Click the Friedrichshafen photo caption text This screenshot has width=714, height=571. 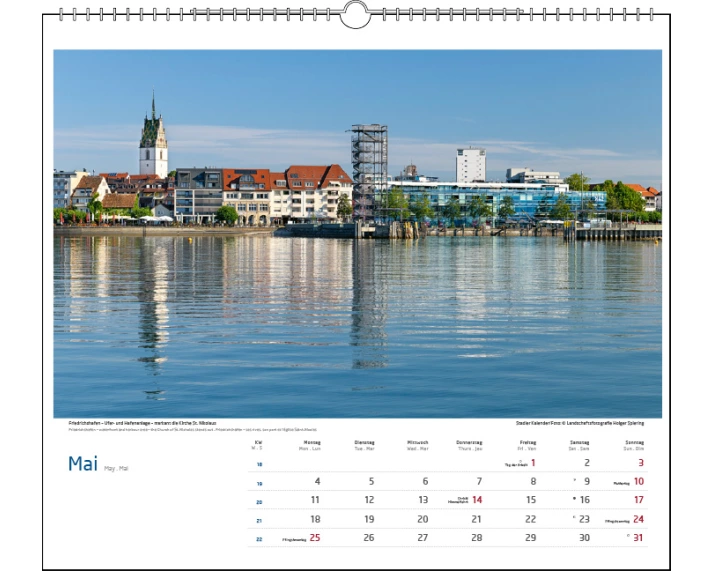point(142,423)
